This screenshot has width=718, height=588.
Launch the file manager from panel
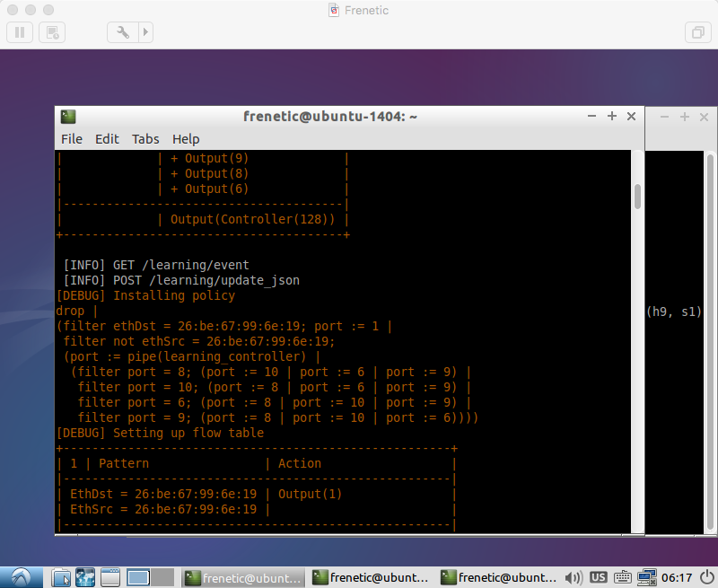click(60, 577)
